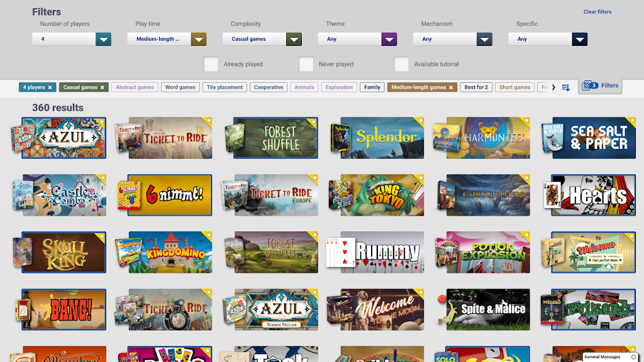This screenshot has width=644, height=362.
Task: Favorite star on Harmonies card
Action: (x=526, y=121)
